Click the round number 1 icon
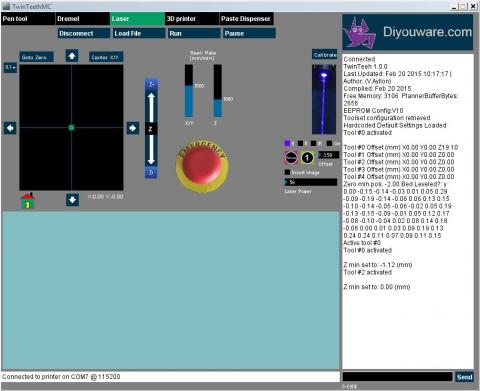The width and height of the screenshot is (480, 391). [x=307, y=158]
